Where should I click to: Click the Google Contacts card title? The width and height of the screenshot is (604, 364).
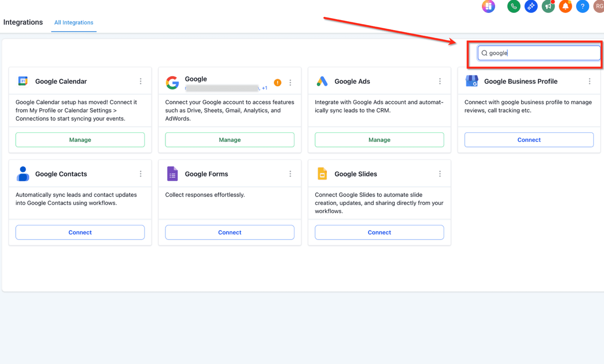click(x=61, y=174)
